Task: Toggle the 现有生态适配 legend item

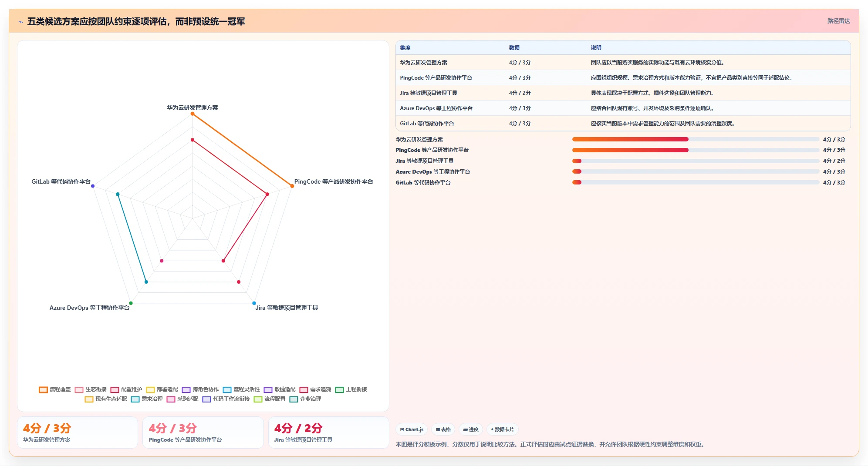Action: coord(106,399)
